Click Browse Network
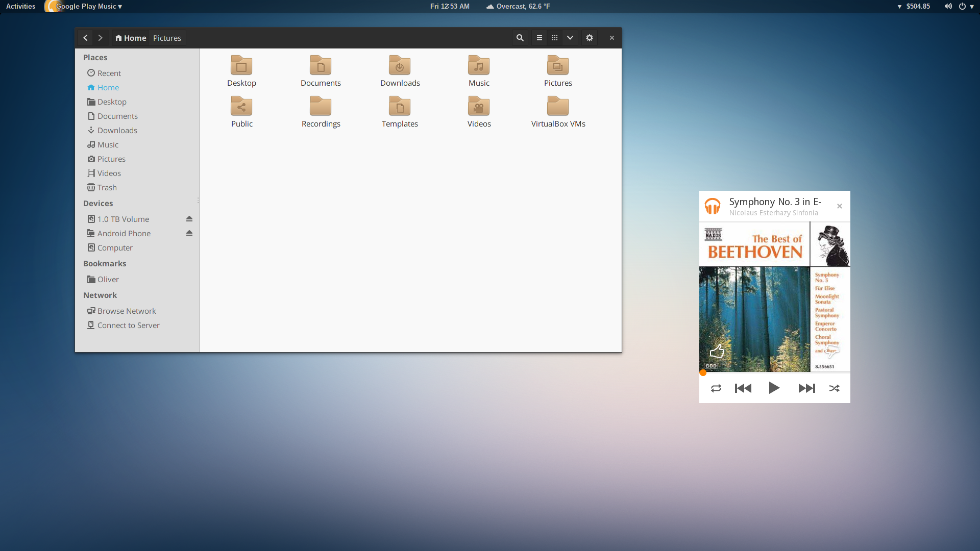This screenshot has width=980, height=551. pos(137,311)
